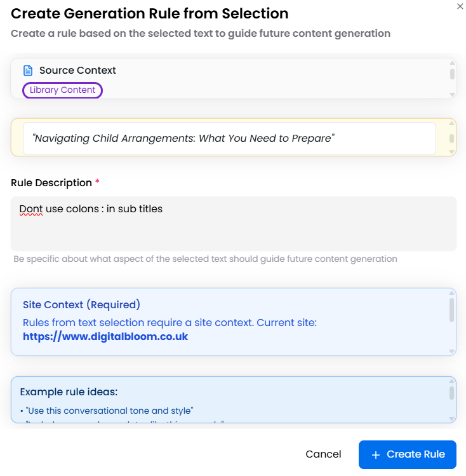
Task: Grab the Source Context scrollbar thumb
Action: (452, 74)
